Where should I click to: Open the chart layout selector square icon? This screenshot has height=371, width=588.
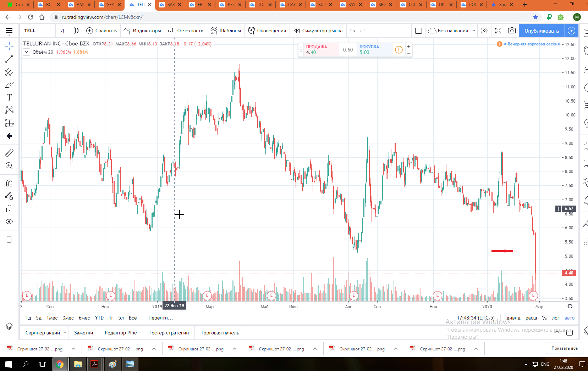point(418,31)
